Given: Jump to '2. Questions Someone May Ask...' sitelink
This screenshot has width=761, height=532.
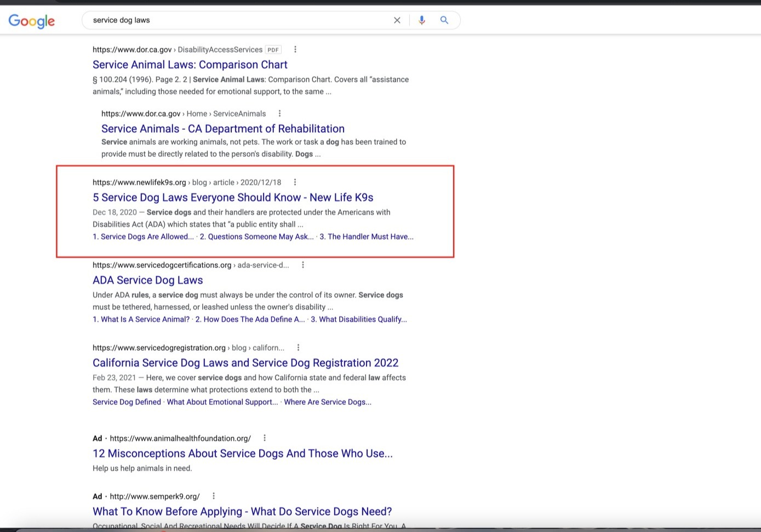Looking at the screenshot, I should pos(256,237).
